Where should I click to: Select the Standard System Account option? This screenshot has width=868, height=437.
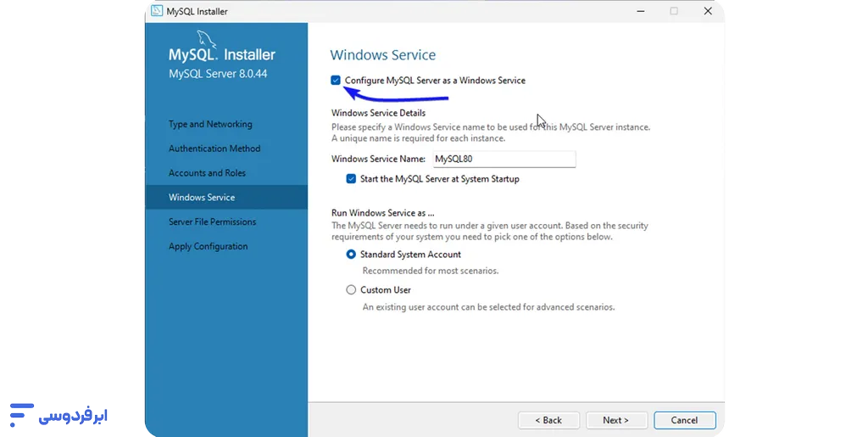(351, 255)
